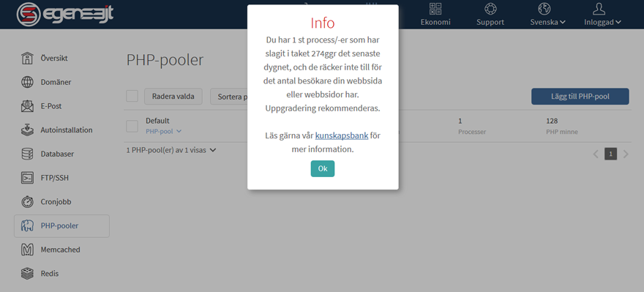
Task: Click the PHP-pooler page heading
Action: click(165, 60)
